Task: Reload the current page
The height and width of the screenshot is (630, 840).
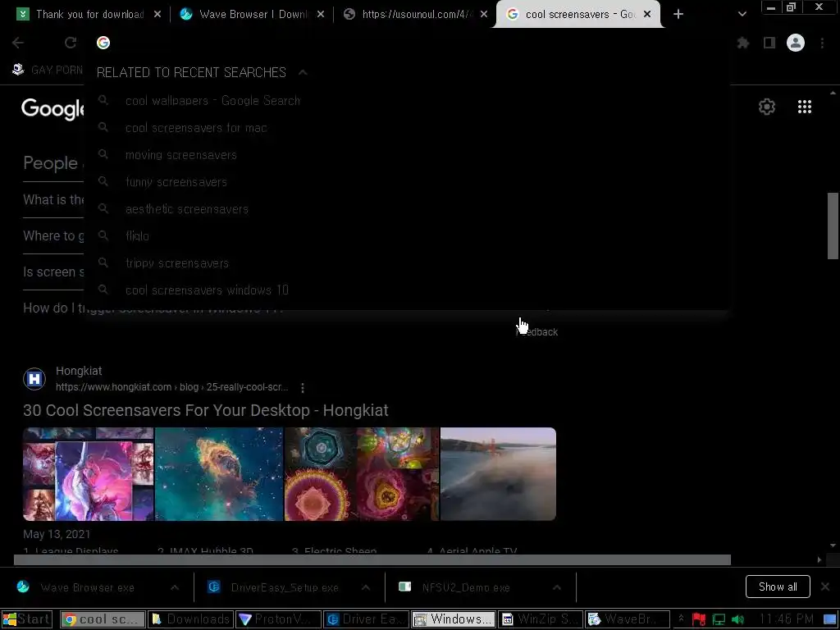Action: point(71,43)
